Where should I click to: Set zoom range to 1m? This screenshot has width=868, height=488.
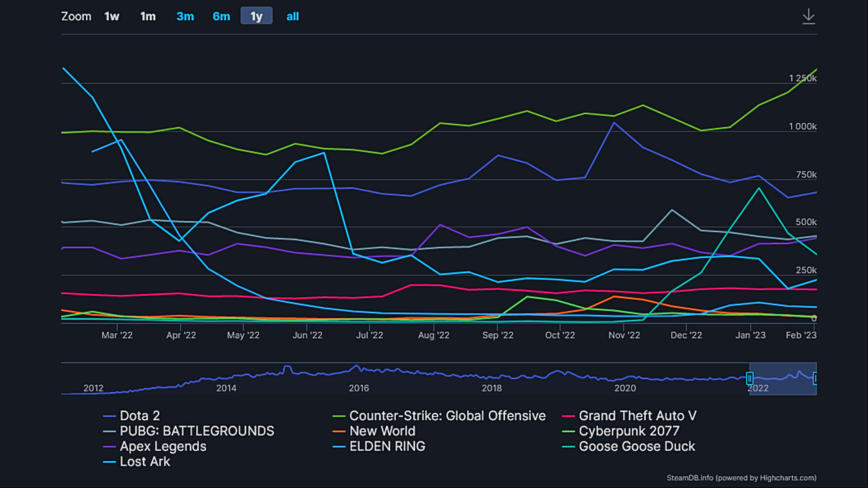click(x=148, y=16)
